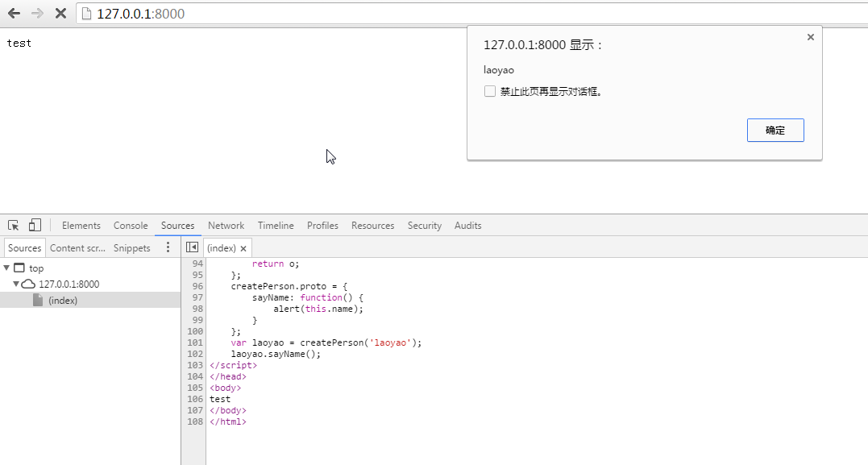The height and width of the screenshot is (465, 868).
Task: Select 127.0.0.1:8000 in the file tree
Action: (x=69, y=284)
